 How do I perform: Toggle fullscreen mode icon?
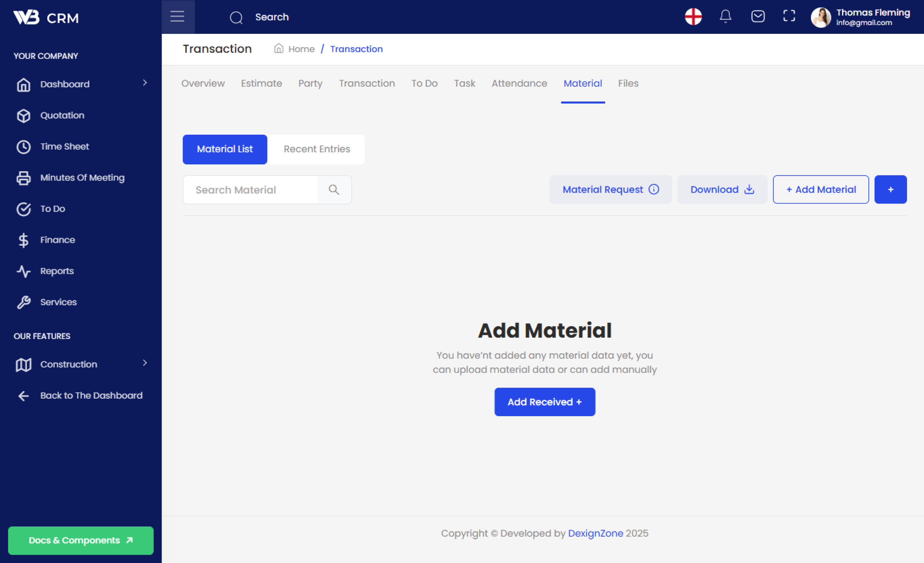coord(789,16)
